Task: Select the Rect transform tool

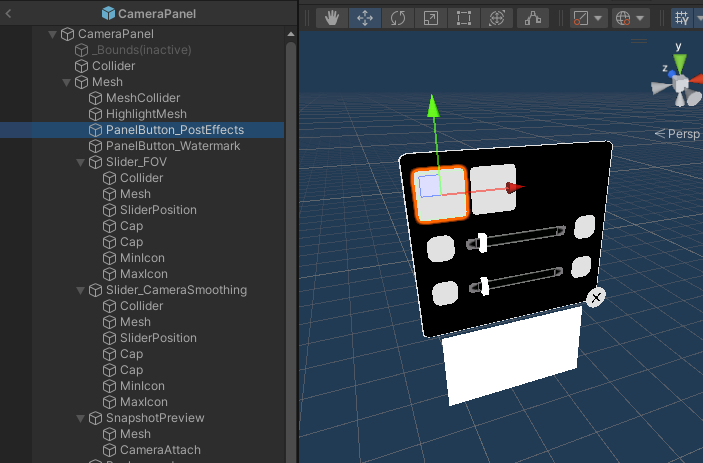Action: [463, 18]
